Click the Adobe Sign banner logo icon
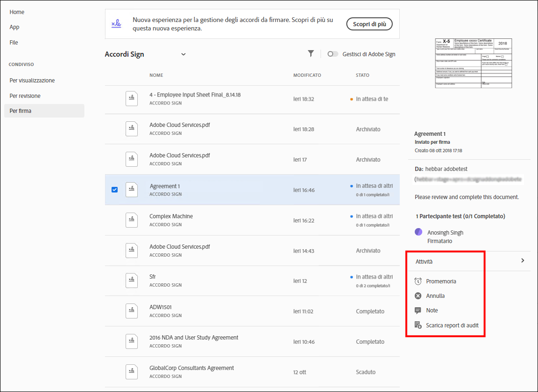The height and width of the screenshot is (392, 538). click(116, 23)
